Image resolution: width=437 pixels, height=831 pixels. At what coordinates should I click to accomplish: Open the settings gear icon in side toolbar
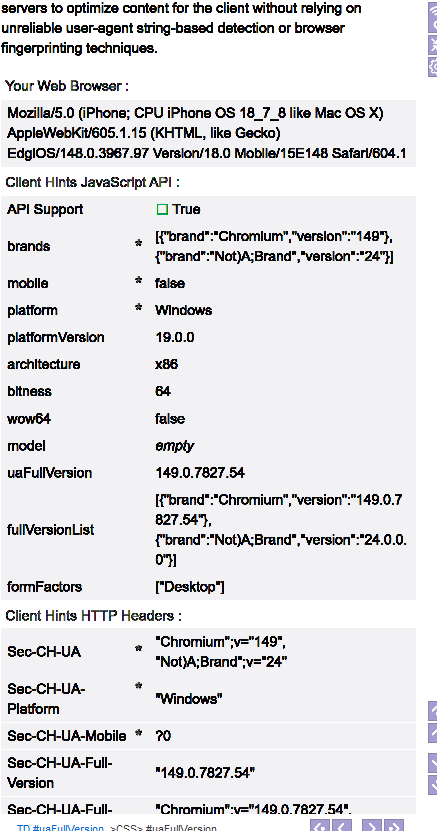pyautogui.click(x=433, y=67)
